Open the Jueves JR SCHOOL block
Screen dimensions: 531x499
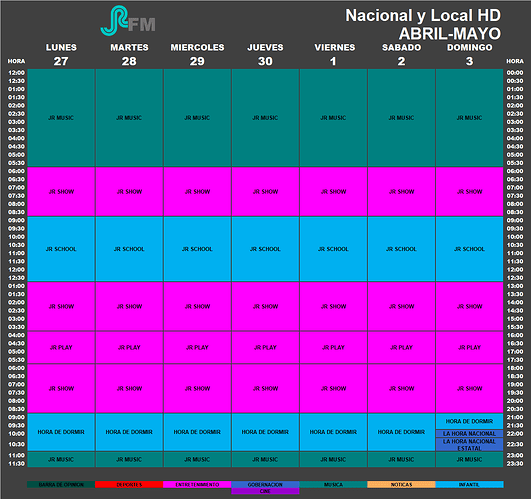pyautogui.click(x=265, y=249)
